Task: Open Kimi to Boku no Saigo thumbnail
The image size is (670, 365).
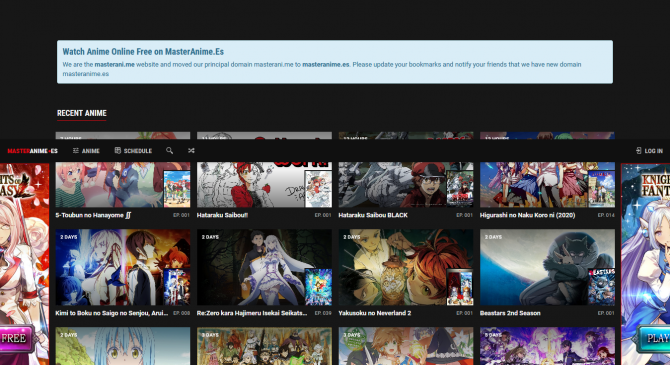Action: (x=123, y=267)
